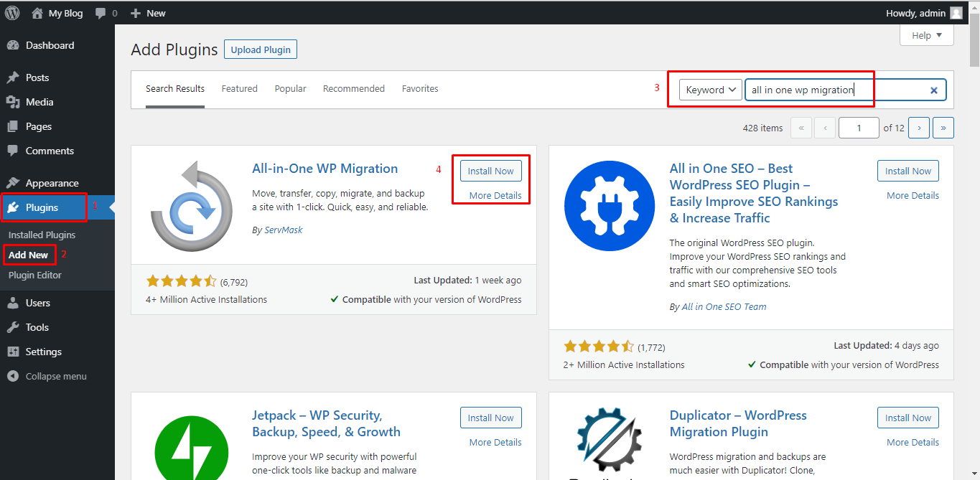Open the All-in-One WP Migration title link

pos(325,169)
